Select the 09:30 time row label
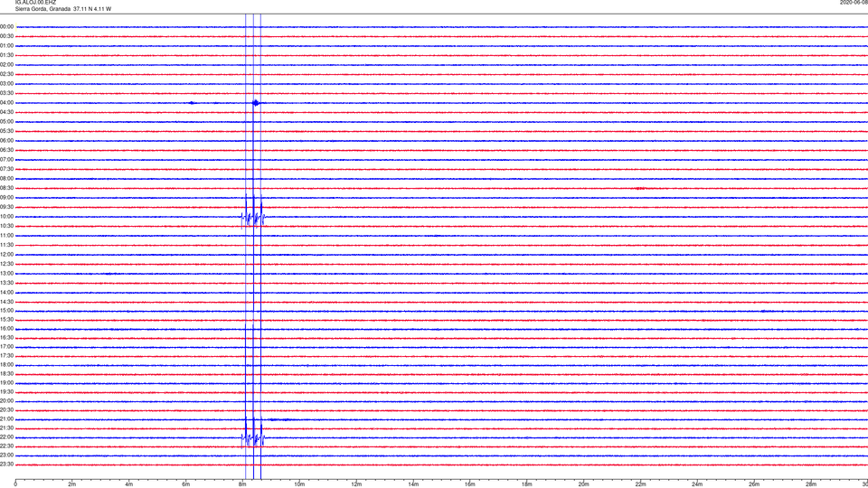 pos(6,207)
